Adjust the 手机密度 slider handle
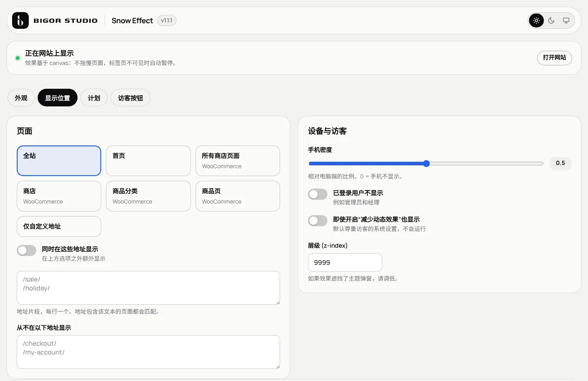 (x=426, y=164)
